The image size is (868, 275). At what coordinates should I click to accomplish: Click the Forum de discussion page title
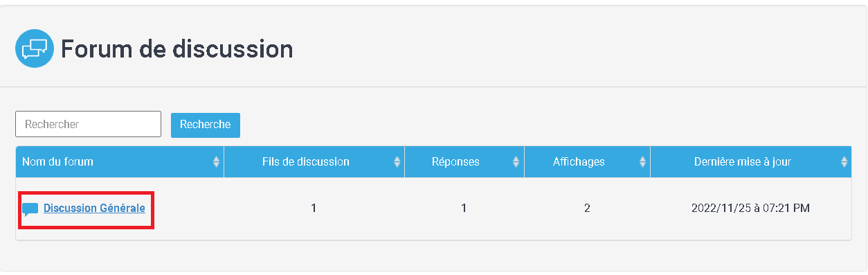177,49
